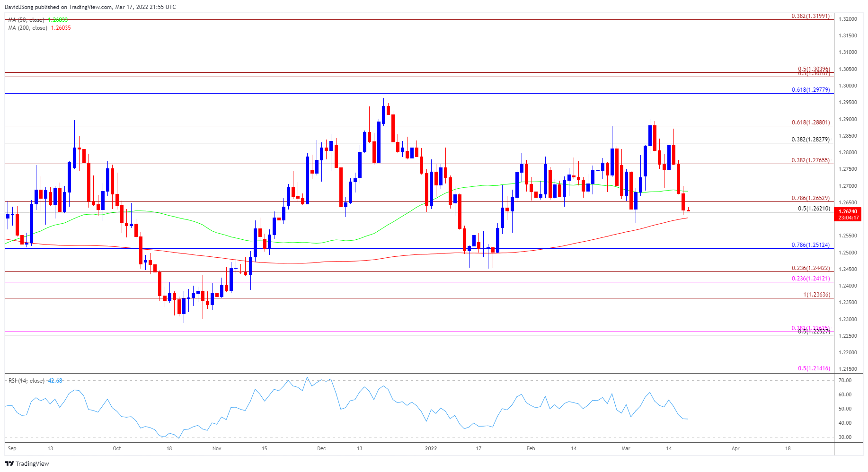The height and width of the screenshot is (472, 868).
Task: Click the 1.30000 price axis tick
Action: (848, 86)
